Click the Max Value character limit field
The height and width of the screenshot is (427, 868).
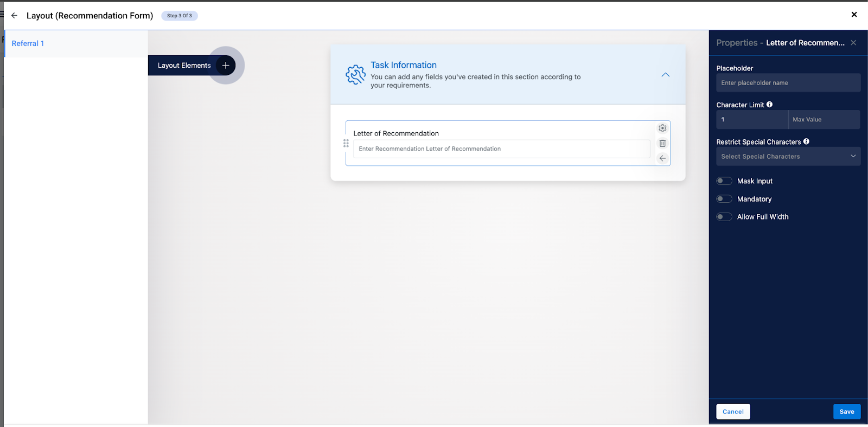click(x=824, y=120)
